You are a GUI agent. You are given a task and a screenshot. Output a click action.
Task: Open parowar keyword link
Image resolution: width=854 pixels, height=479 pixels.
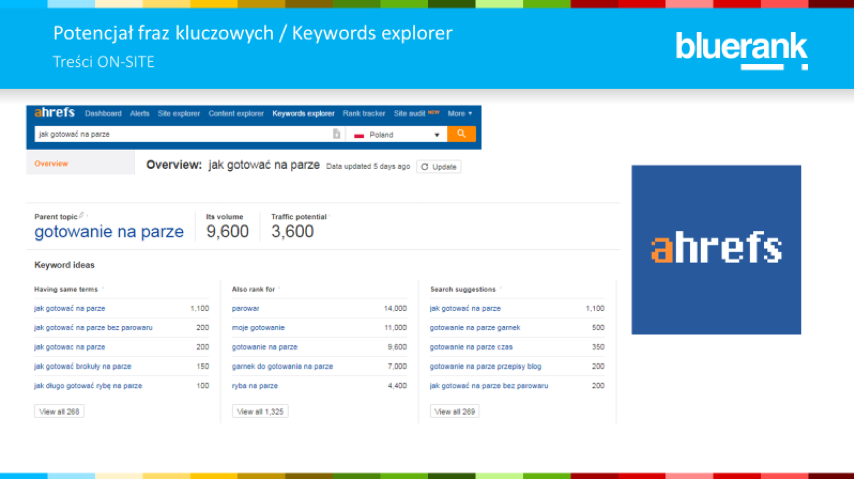(x=245, y=308)
